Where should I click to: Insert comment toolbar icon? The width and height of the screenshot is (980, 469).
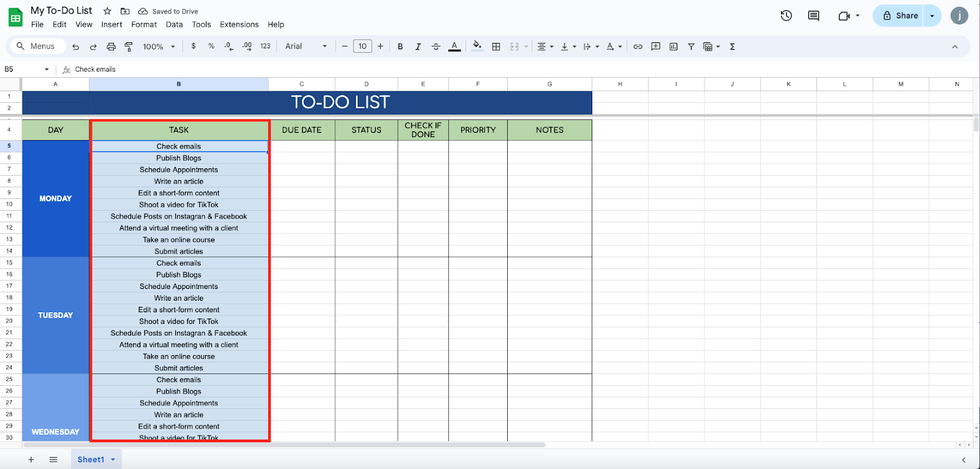click(x=655, y=47)
